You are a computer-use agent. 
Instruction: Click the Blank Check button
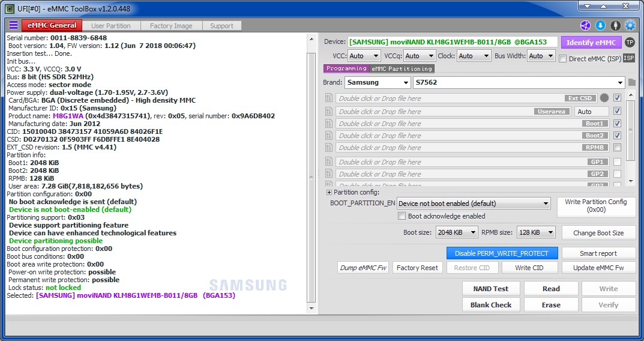491,305
